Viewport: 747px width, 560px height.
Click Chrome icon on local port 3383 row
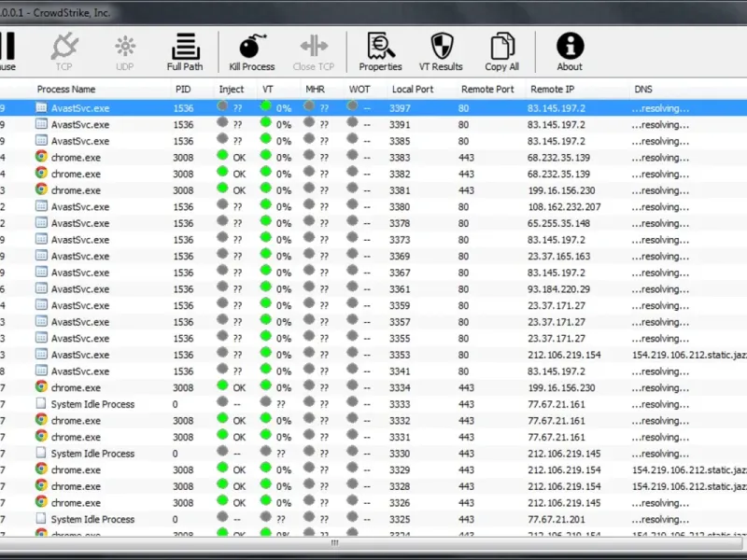[41, 157]
